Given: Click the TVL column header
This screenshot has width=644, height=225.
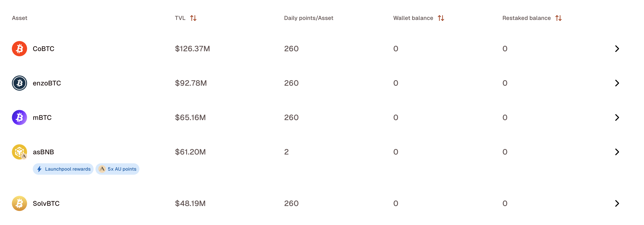Looking at the screenshot, I should pyautogui.click(x=180, y=18).
